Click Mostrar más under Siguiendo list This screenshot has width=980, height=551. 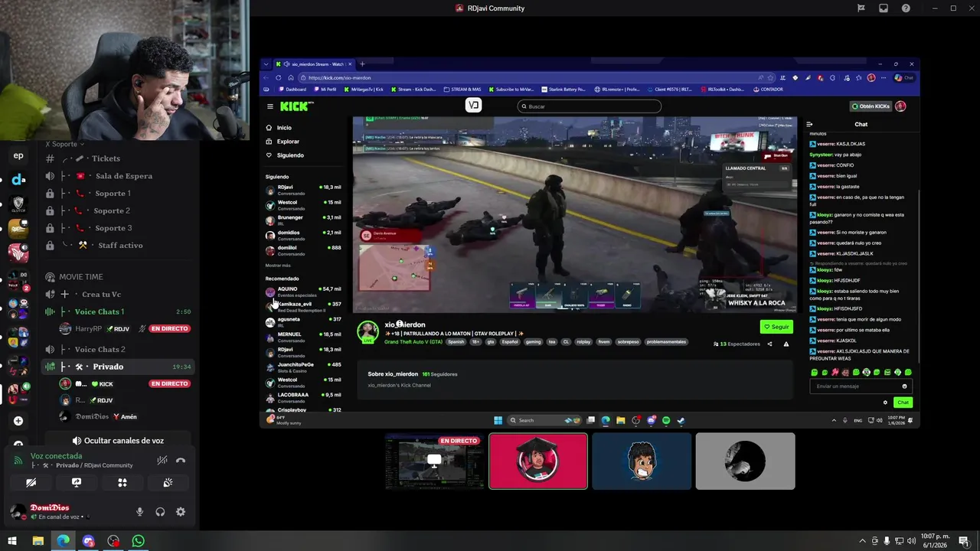click(x=278, y=265)
